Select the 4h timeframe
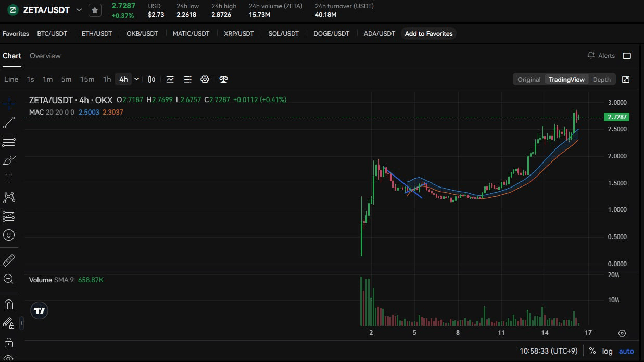The width and height of the screenshot is (644, 362). (x=123, y=79)
